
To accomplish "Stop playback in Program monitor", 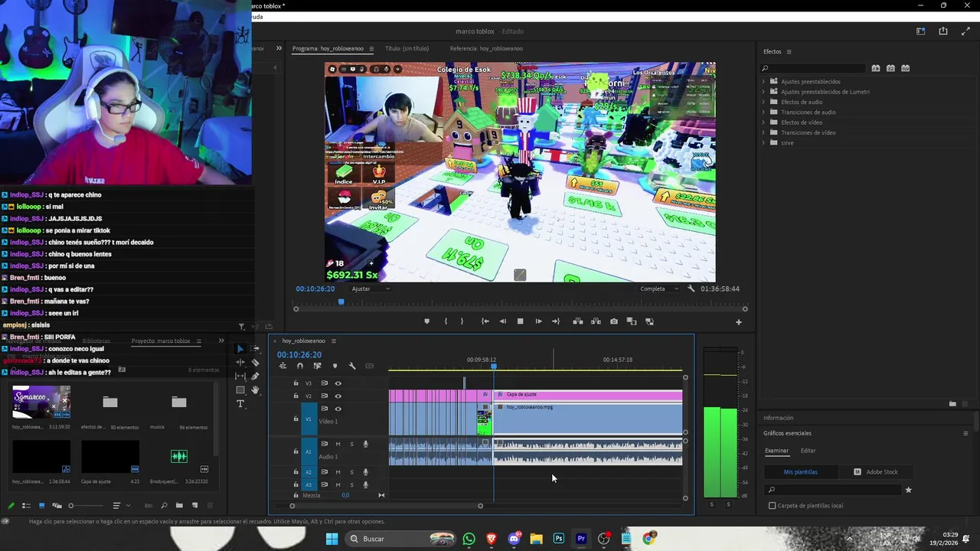I will click(520, 321).
